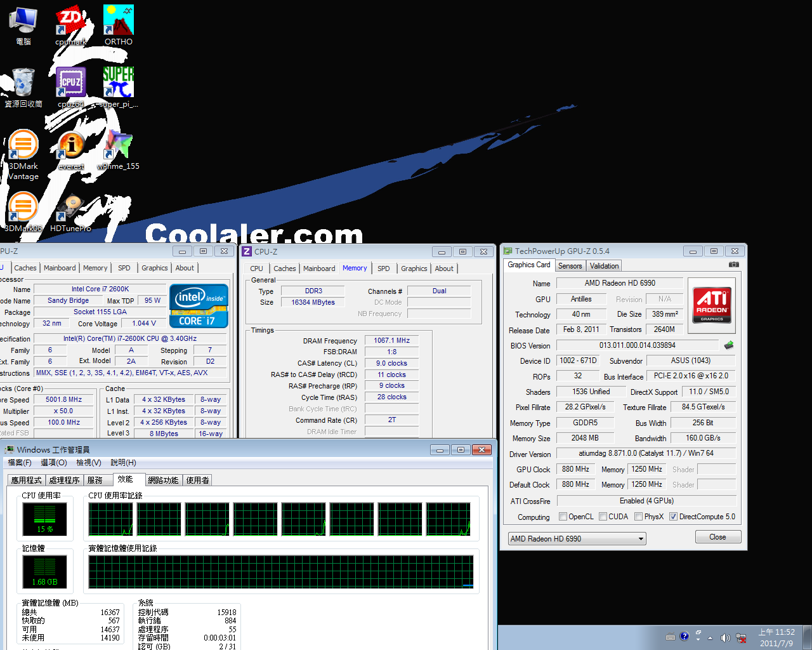Check the PhysX checkbox in GPU-Z

pos(638,517)
